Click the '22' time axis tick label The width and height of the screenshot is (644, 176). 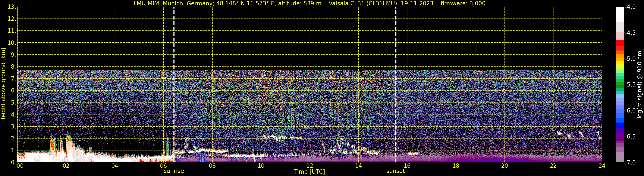[x=553, y=166]
